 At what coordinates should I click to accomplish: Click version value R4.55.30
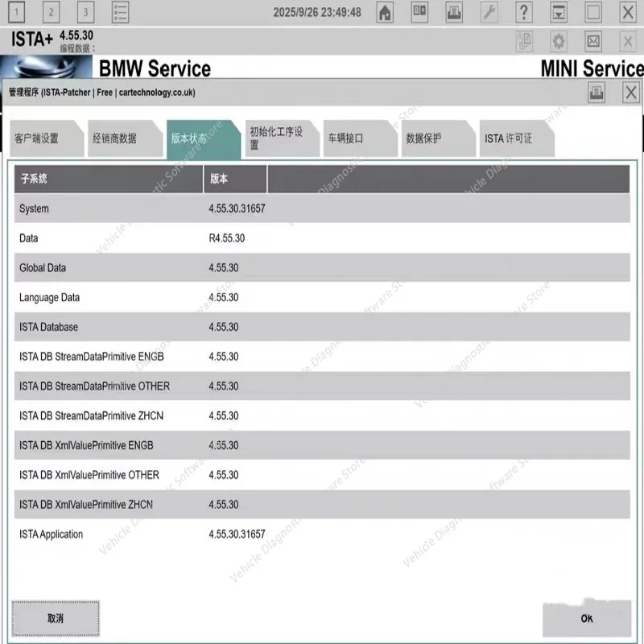pos(227,238)
